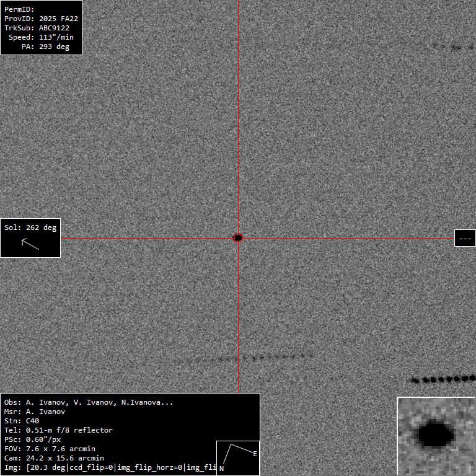The width and height of the screenshot is (476, 476).
Task: Click the faint star trail in top-right
Action: pyautogui.click(x=453, y=47)
